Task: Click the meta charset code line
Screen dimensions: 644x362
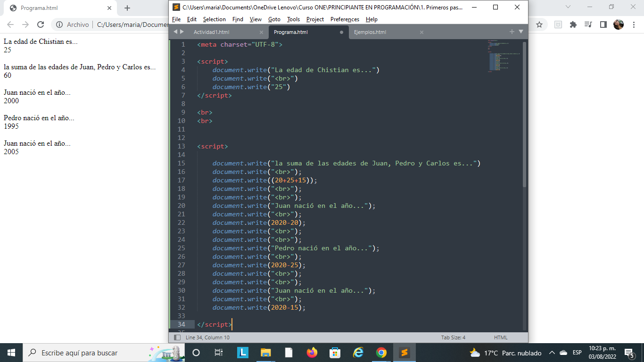Action: click(240, 44)
